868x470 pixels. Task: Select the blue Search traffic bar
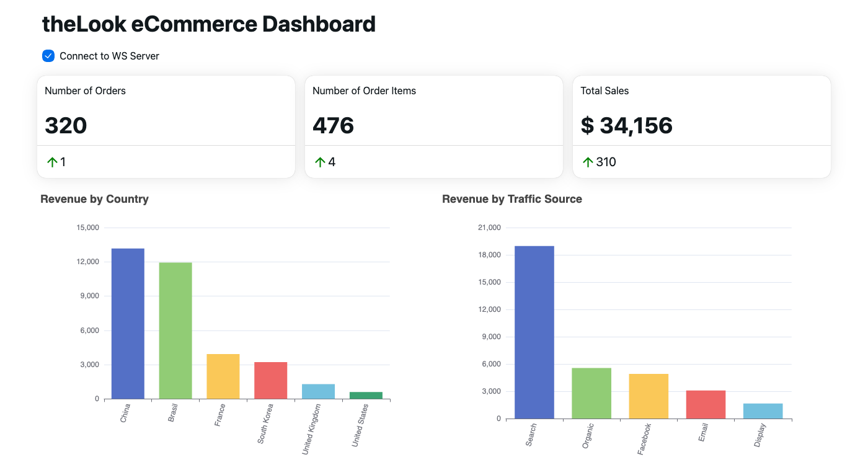pyautogui.click(x=534, y=332)
